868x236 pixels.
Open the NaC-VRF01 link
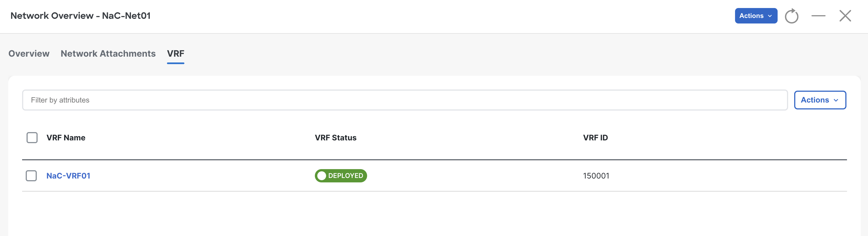[x=68, y=176]
